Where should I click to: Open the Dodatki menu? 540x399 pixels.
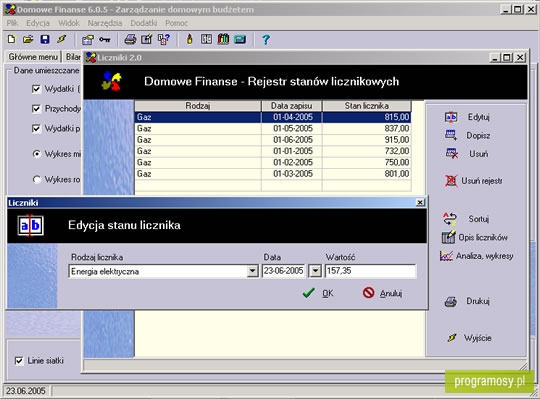(x=144, y=23)
